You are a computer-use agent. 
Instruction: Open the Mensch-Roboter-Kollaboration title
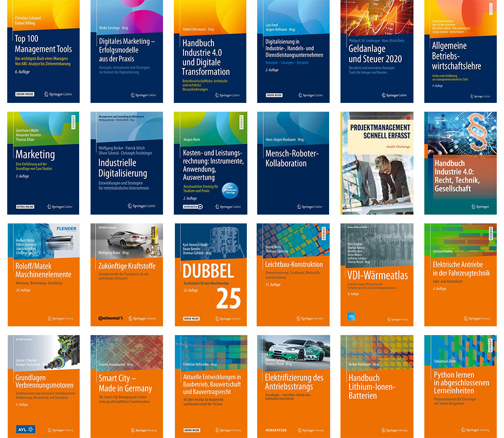(294, 163)
